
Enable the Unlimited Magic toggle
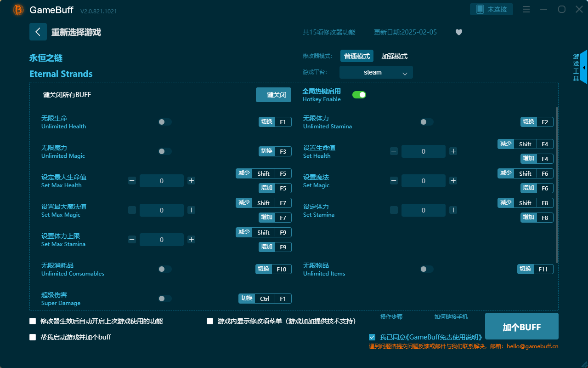coord(165,151)
